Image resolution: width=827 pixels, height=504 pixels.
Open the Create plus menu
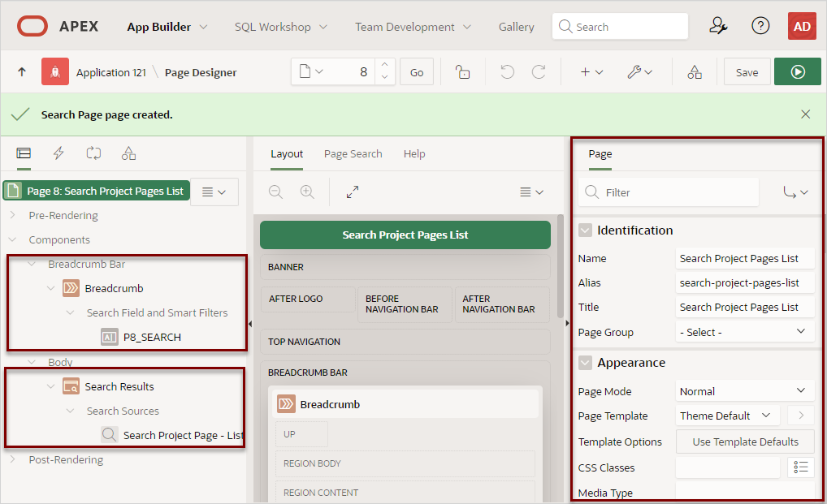point(591,72)
